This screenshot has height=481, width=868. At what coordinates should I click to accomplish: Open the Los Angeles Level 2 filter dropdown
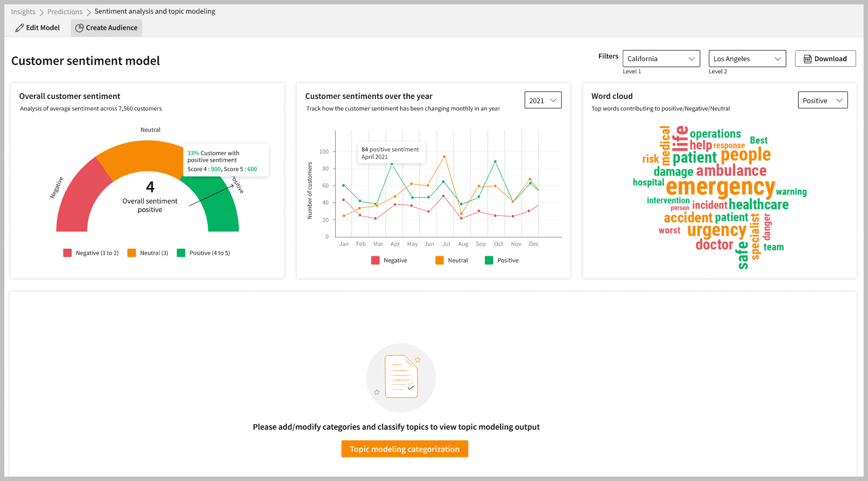pyautogui.click(x=747, y=58)
